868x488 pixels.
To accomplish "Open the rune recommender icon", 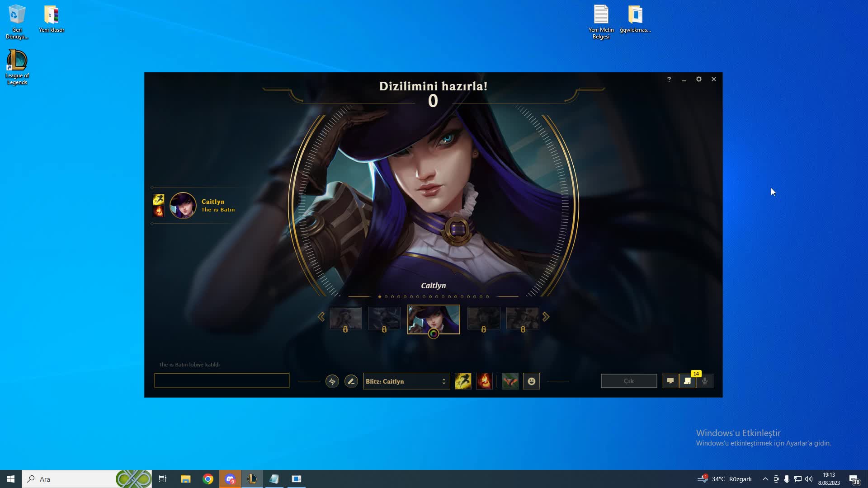I will [x=332, y=381].
